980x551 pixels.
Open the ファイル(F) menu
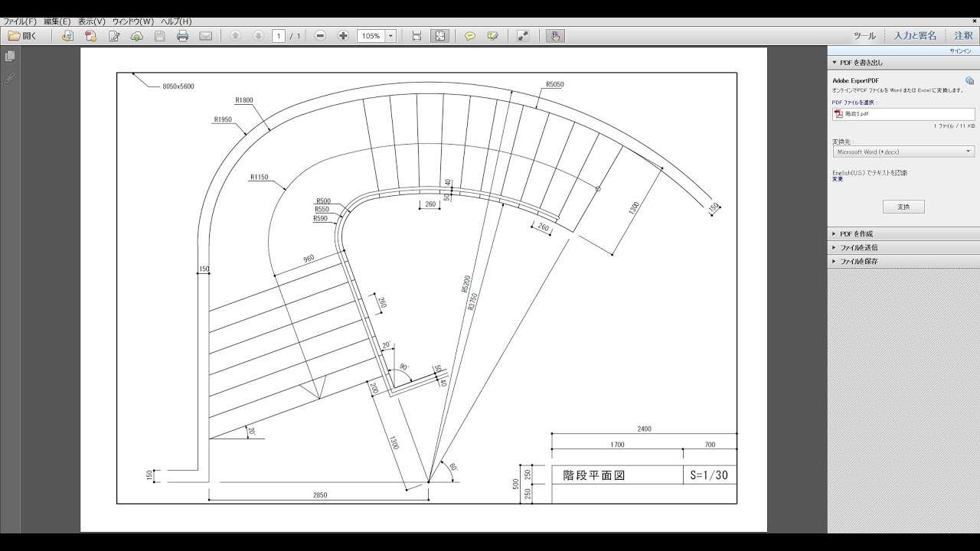pyautogui.click(x=21, y=21)
